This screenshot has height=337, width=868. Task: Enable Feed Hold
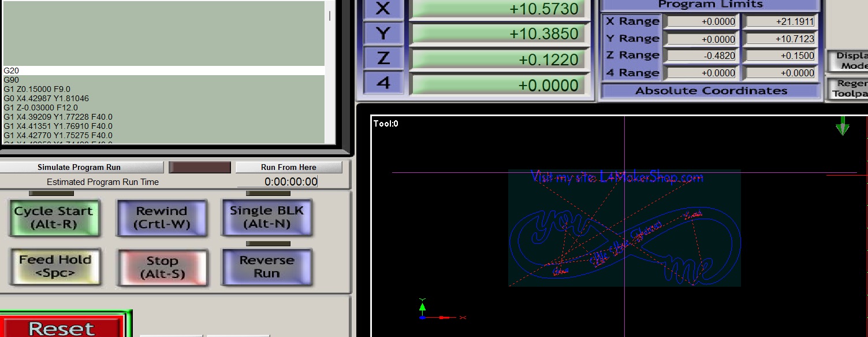pos(54,266)
